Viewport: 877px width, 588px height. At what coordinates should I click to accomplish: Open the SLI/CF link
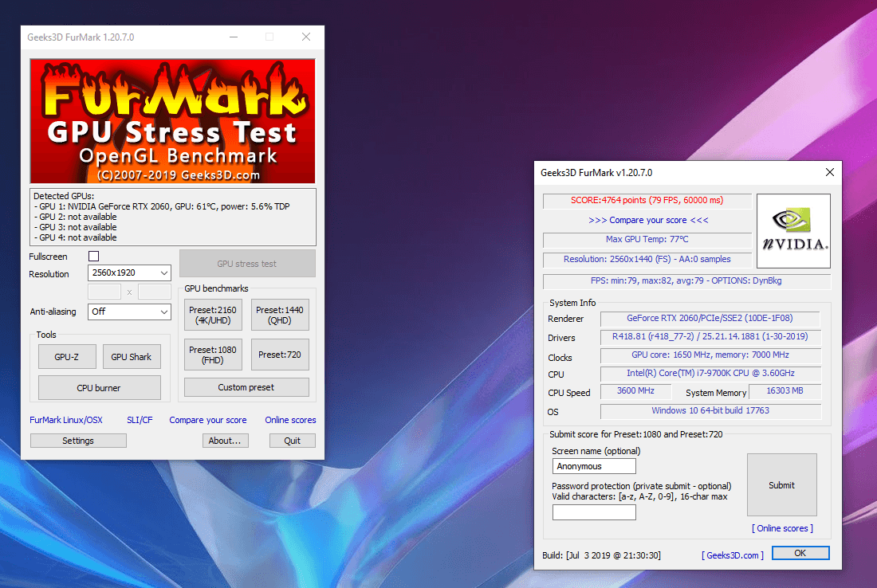pos(140,420)
